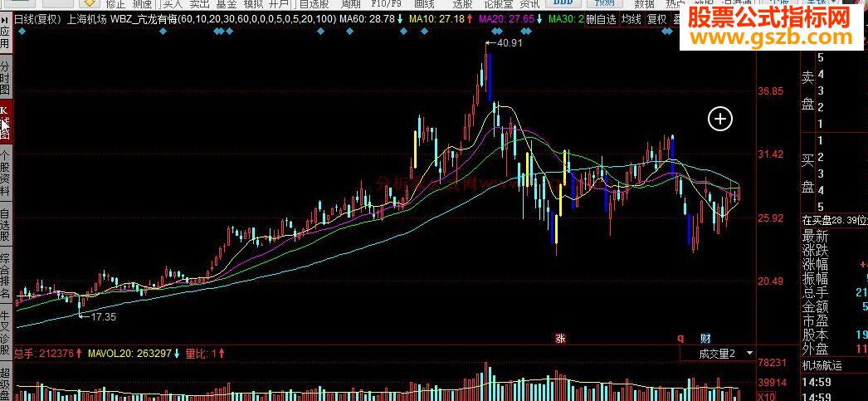Click the 复权 button above the chart

[x=656, y=19]
